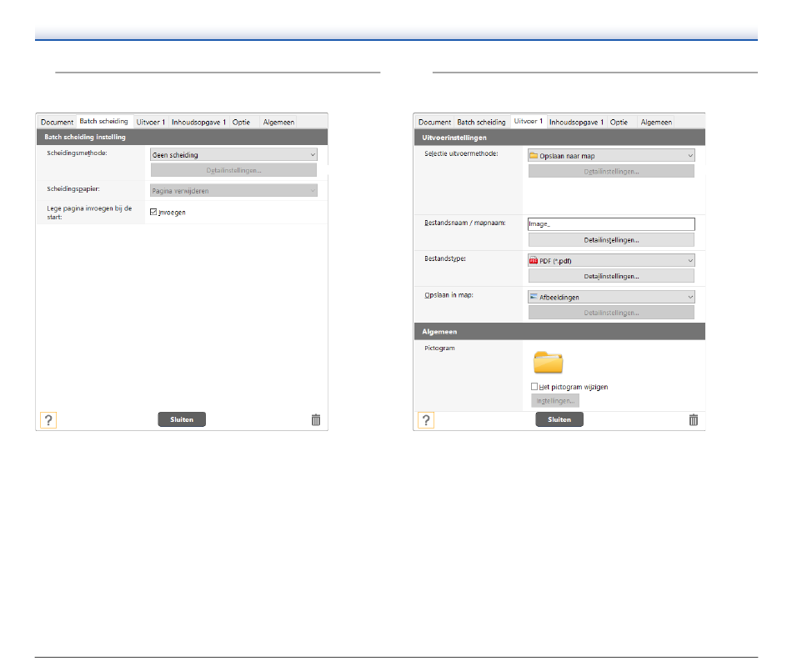
Task: Click Lege pagina invoegen bij de start label
Action: tap(89, 213)
